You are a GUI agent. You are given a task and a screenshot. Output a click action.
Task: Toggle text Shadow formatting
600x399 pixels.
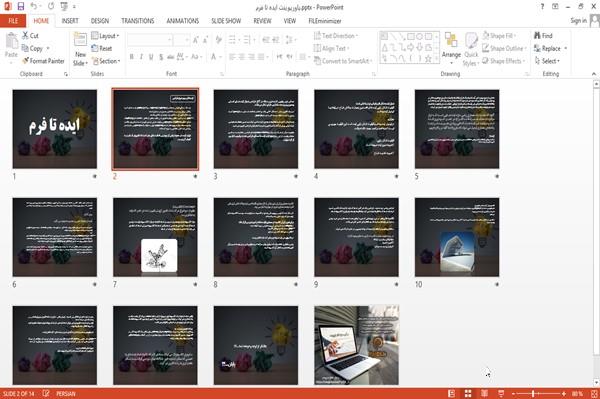[161, 57]
